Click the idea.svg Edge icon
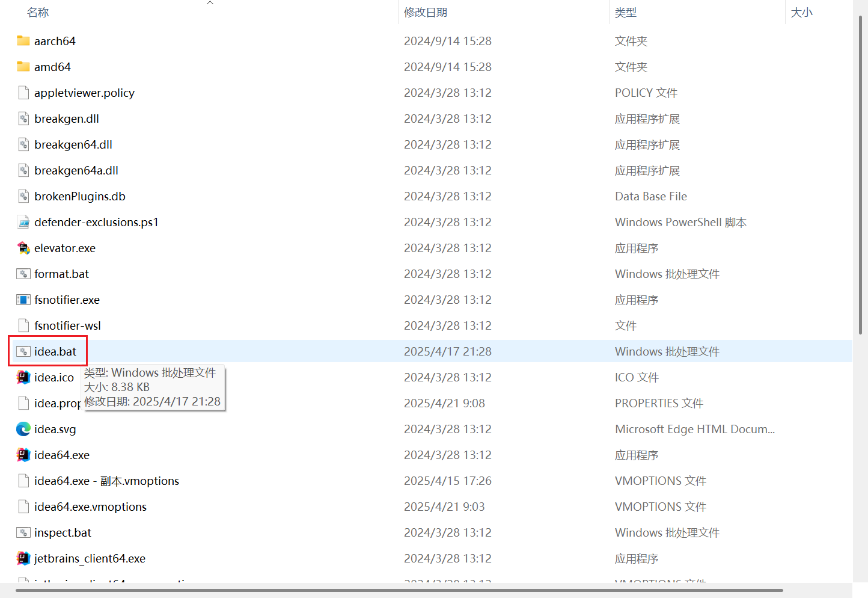 point(23,429)
